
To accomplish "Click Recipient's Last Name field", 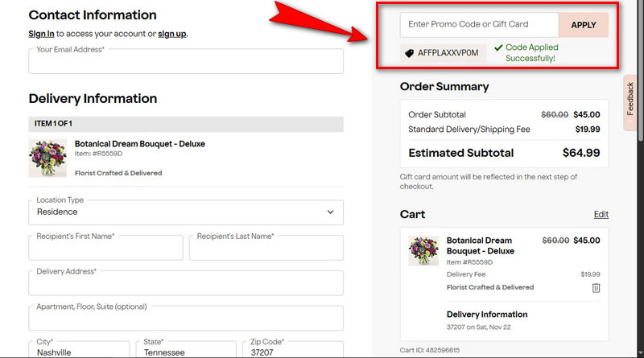I will [266, 248].
